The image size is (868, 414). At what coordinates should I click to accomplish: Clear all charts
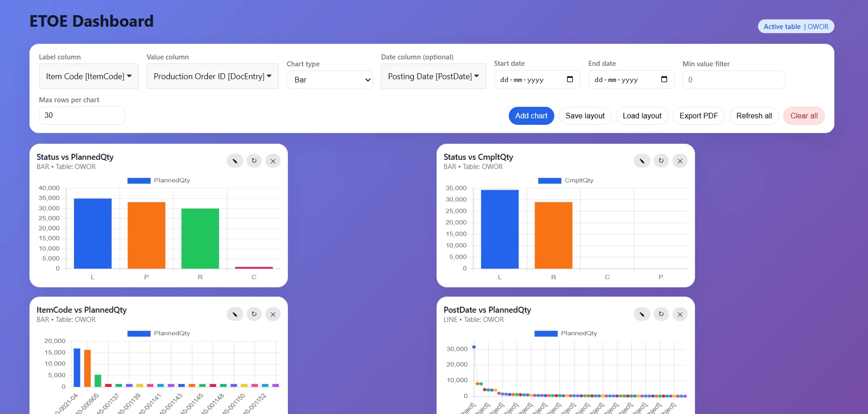click(x=804, y=116)
